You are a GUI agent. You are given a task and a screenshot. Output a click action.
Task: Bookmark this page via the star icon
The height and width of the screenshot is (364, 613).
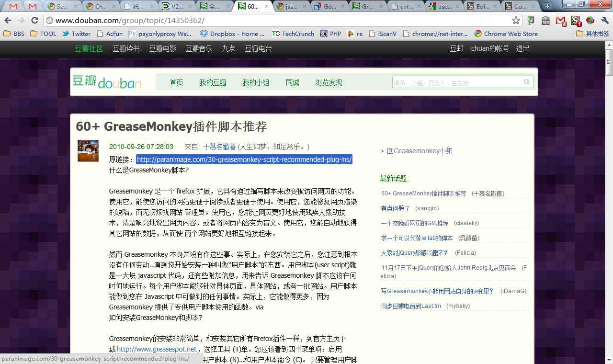click(516, 21)
